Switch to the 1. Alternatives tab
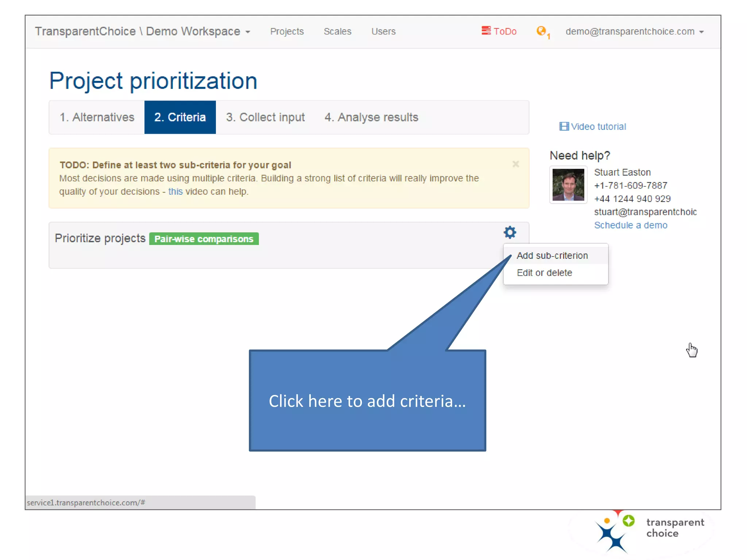The width and height of the screenshot is (747, 560). [x=97, y=117]
